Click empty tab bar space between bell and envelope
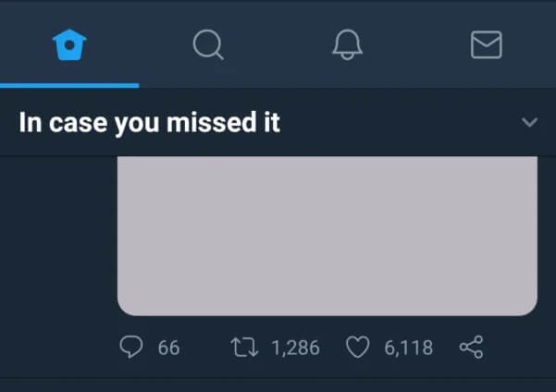This screenshot has width=556, height=392. click(416, 44)
